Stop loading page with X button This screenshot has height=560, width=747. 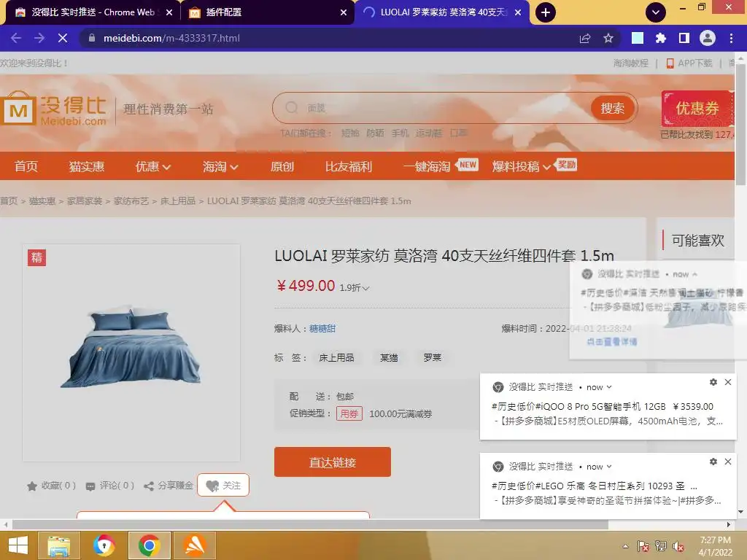(63, 38)
